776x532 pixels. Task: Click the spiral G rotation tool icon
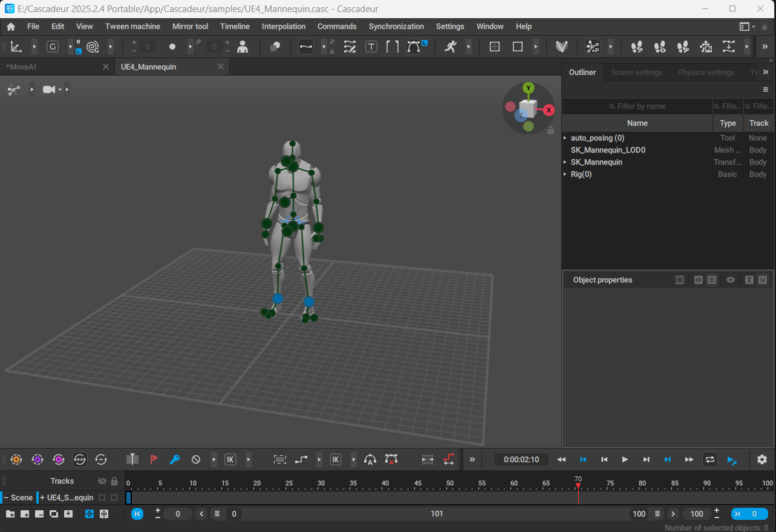(93, 47)
